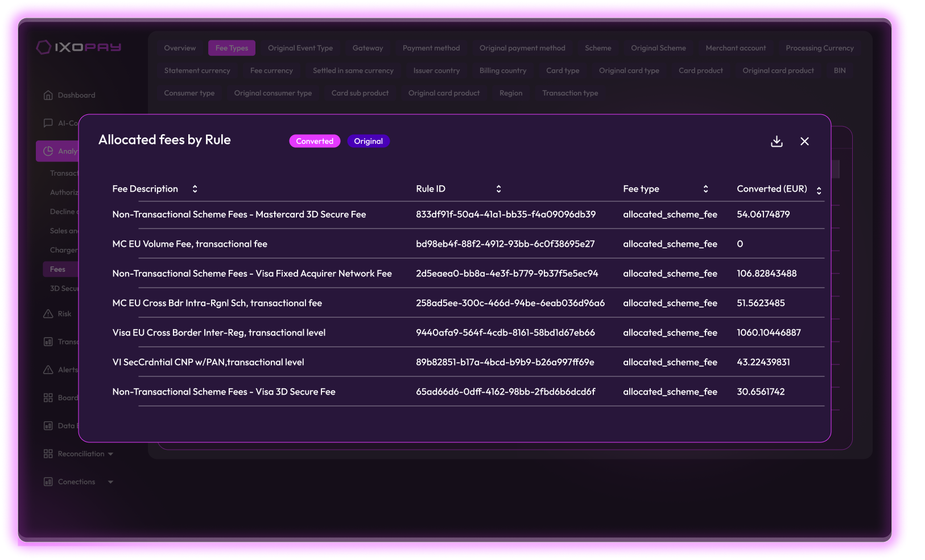Toggle the Original currency pill

coord(368,141)
